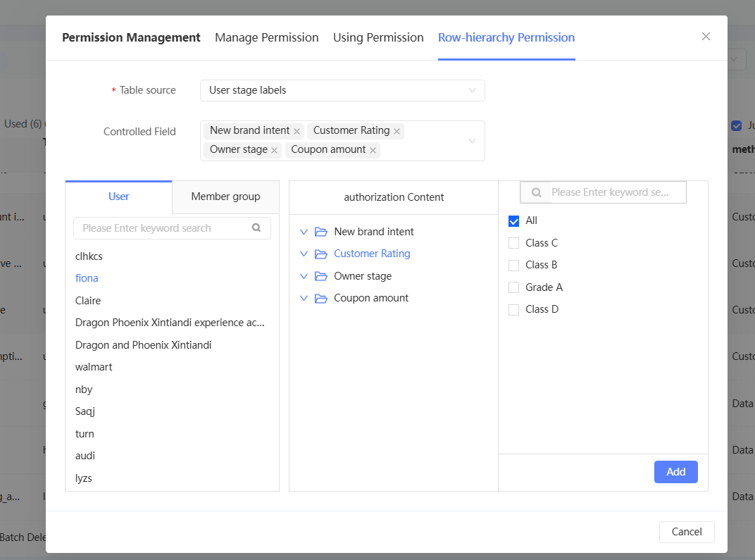755x560 pixels.
Task: Click the Cancel button
Action: [x=687, y=532]
